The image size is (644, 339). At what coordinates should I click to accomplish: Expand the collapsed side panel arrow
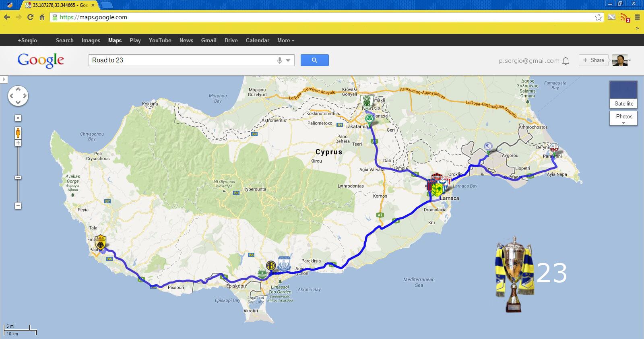(4, 79)
